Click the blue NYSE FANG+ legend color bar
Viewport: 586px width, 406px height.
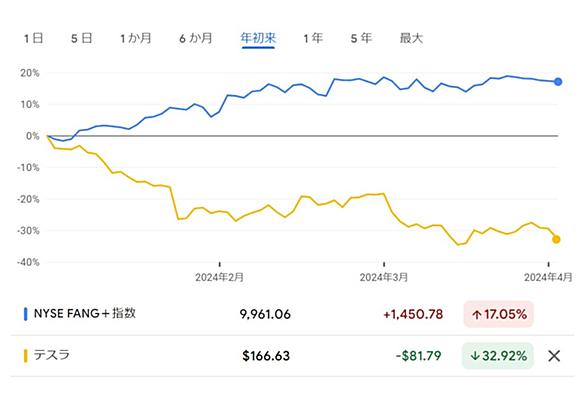[x=25, y=314]
